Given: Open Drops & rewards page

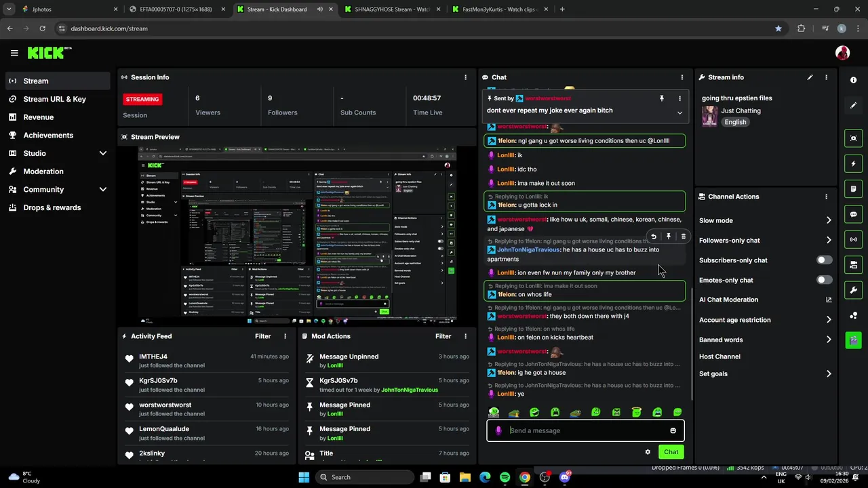Looking at the screenshot, I should click(x=58, y=207).
